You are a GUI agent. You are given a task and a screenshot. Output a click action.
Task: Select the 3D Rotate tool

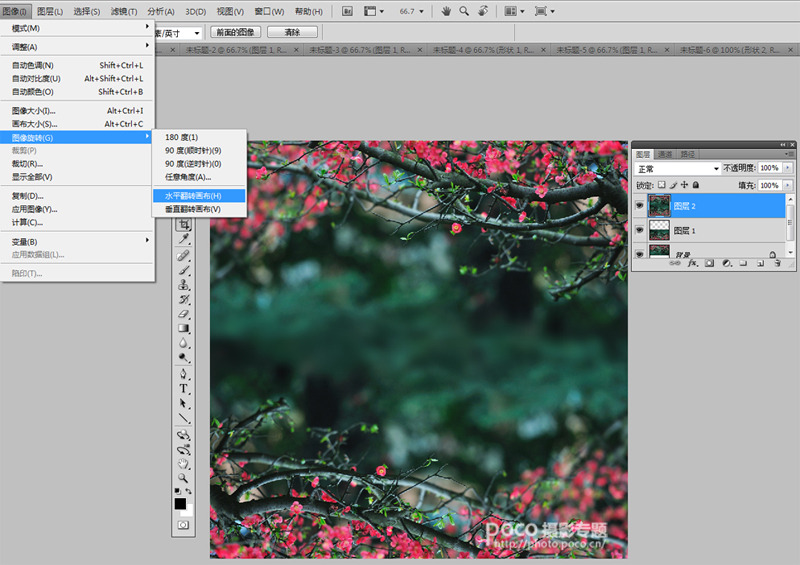coord(184,435)
